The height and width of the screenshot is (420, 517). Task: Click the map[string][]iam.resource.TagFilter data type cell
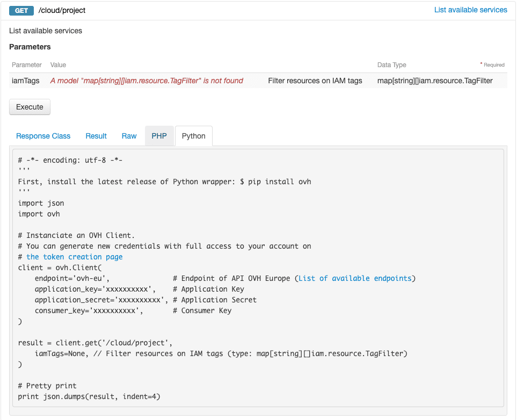coord(435,81)
